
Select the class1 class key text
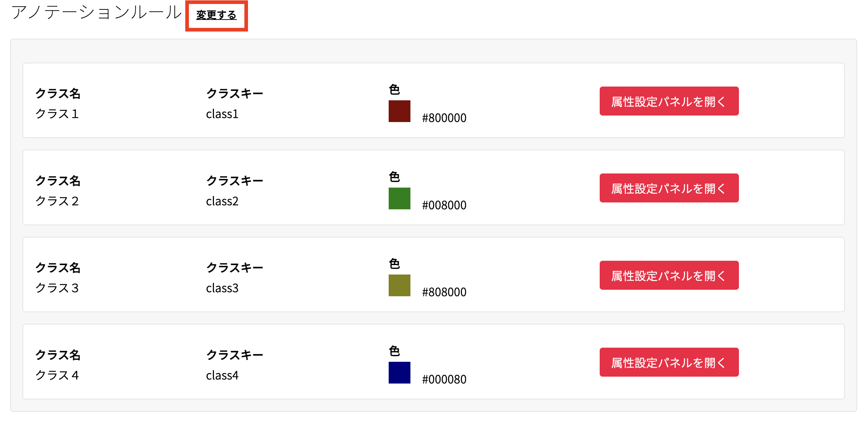pyautogui.click(x=222, y=114)
